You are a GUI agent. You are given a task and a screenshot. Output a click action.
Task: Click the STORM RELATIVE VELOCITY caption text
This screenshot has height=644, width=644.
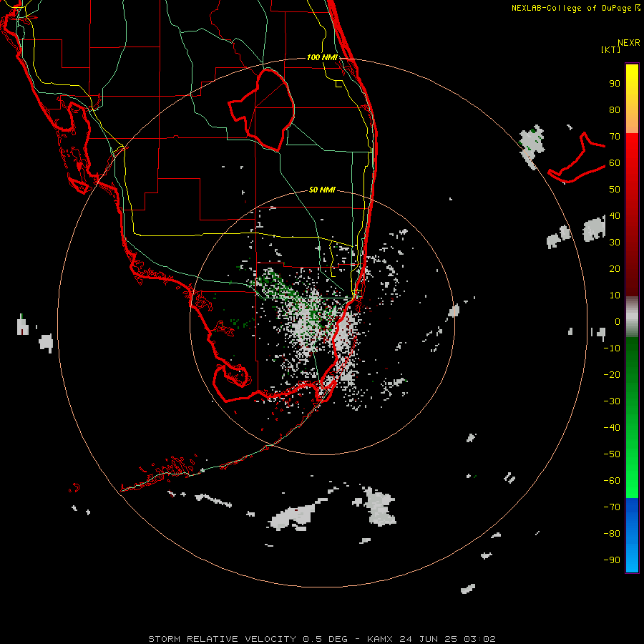pos(222,639)
